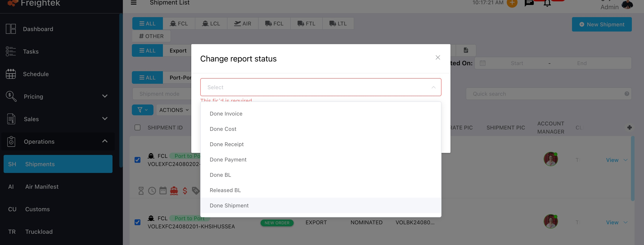The height and width of the screenshot is (245, 644).
Task: Click the red dollar sign icon
Action: pyautogui.click(x=185, y=191)
